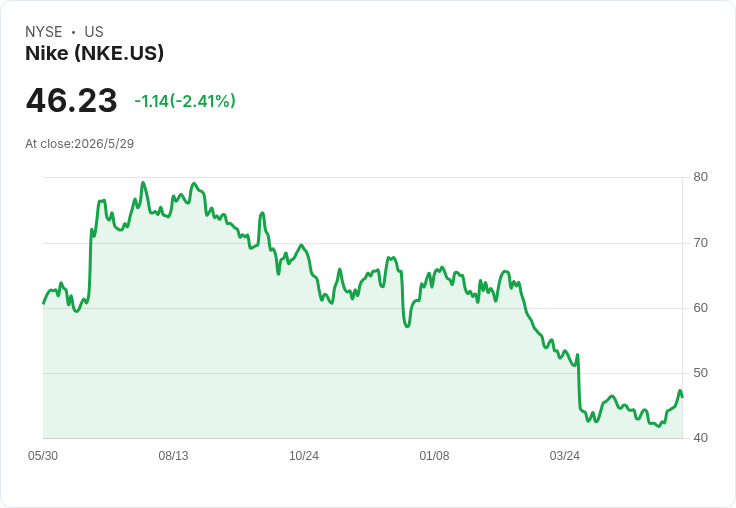Image resolution: width=736 pixels, height=508 pixels.
Task: Click the US market label
Action: 94,31
